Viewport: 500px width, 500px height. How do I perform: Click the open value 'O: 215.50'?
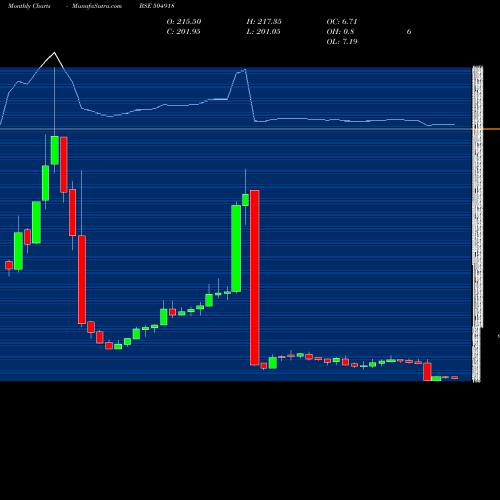184,22
